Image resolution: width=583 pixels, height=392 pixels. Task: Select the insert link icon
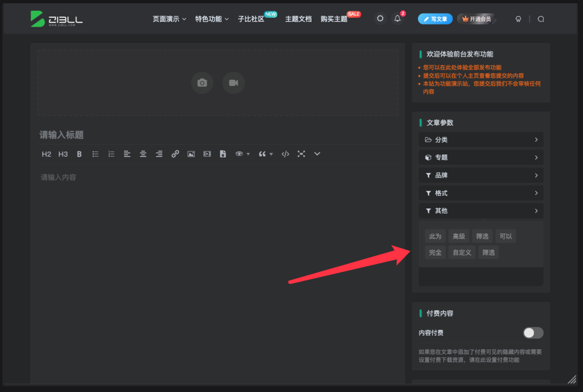(175, 154)
